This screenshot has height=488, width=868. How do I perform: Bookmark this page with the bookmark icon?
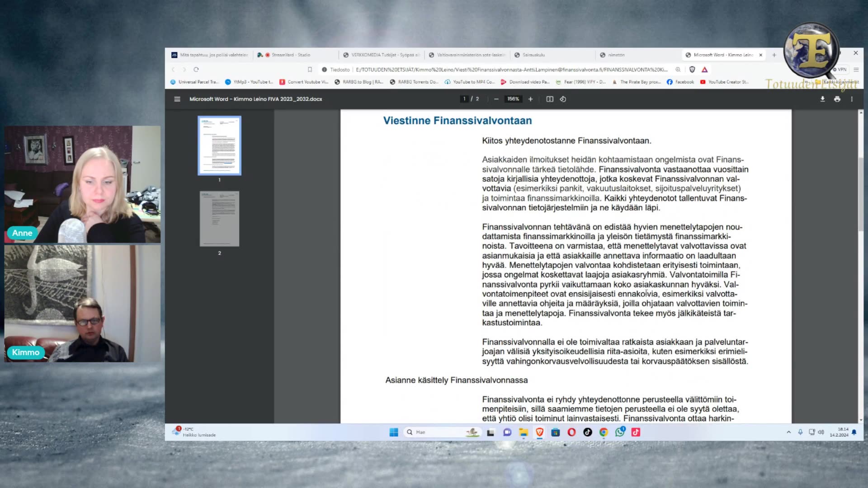pyautogui.click(x=310, y=70)
